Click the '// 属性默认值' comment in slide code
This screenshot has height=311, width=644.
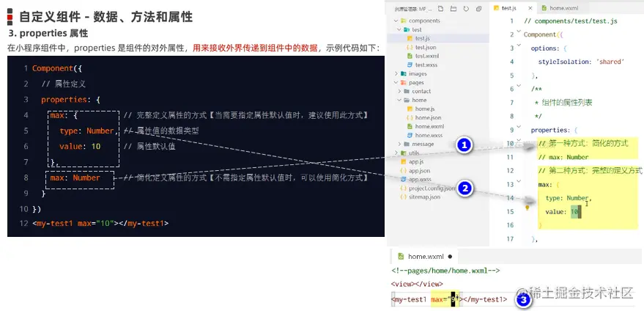point(149,147)
